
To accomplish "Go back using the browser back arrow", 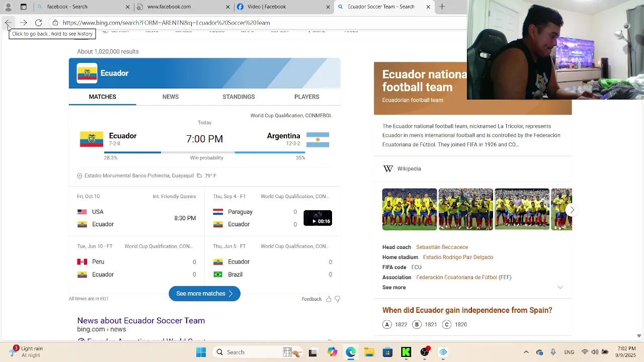I will click(x=9, y=23).
